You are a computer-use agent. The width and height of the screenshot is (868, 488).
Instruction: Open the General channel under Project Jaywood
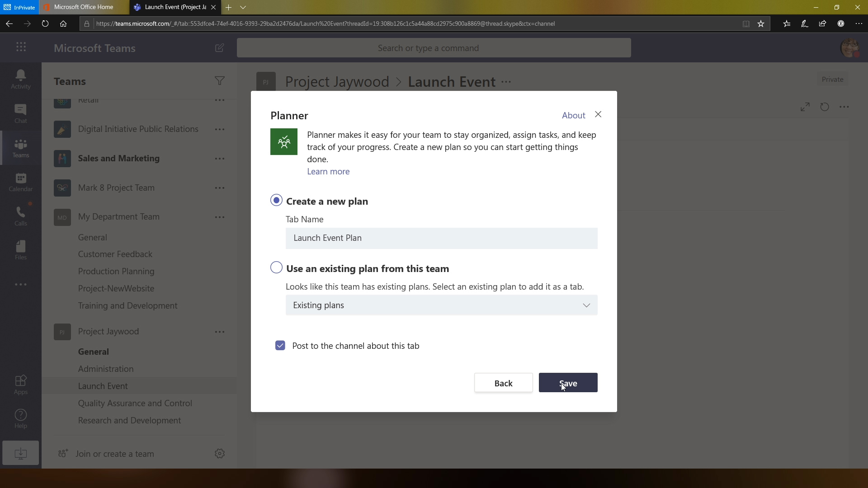click(93, 352)
